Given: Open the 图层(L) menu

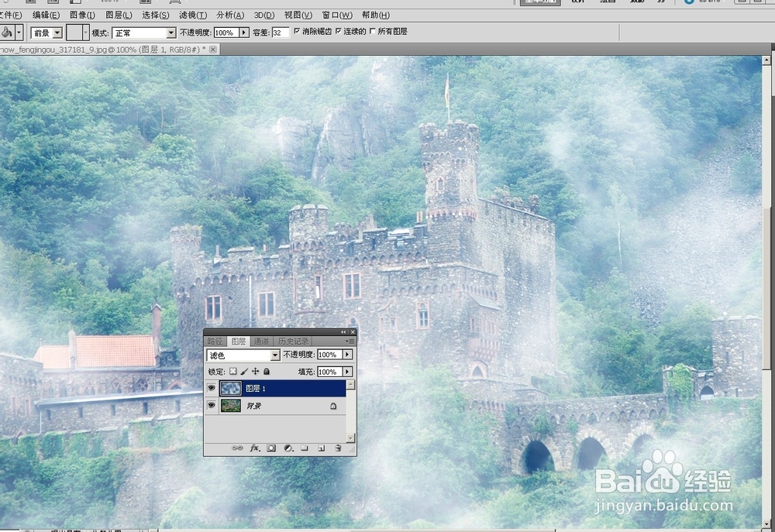Looking at the screenshot, I should tap(119, 15).
